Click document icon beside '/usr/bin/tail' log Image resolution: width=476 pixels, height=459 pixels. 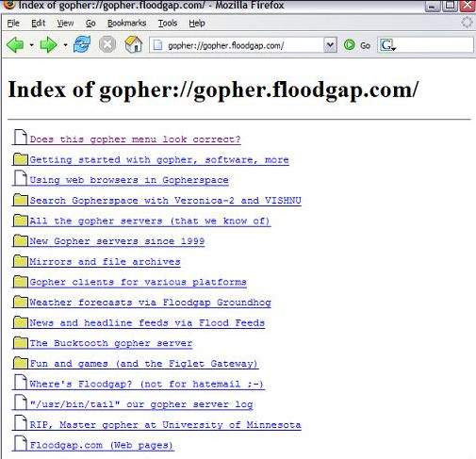point(21,402)
